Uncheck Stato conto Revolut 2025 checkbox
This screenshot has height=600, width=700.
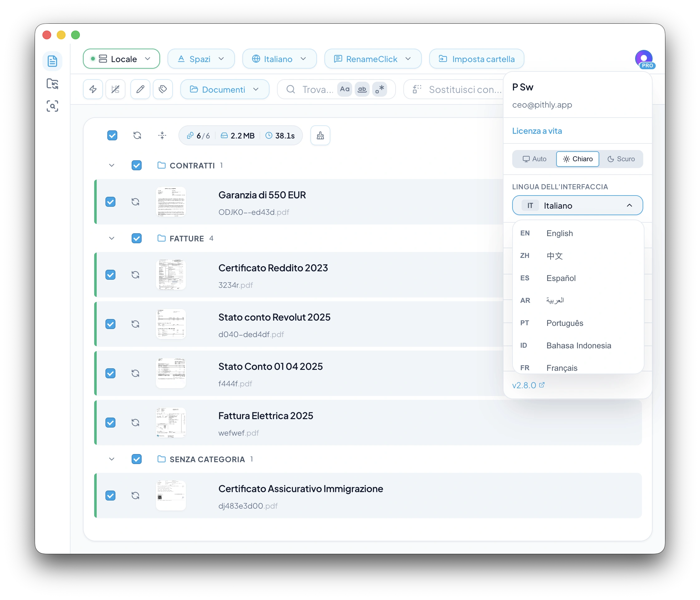tap(110, 324)
